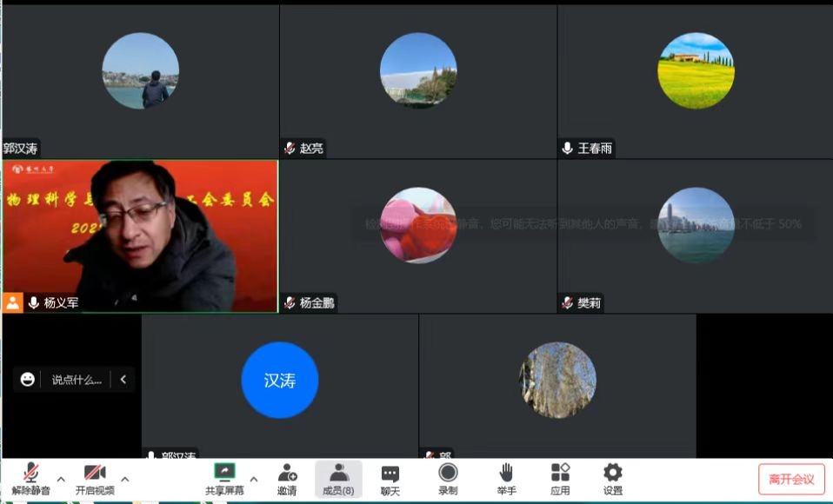Click the blue 汉涛 avatar circle
This screenshot has width=833, height=504.
[x=279, y=380]
